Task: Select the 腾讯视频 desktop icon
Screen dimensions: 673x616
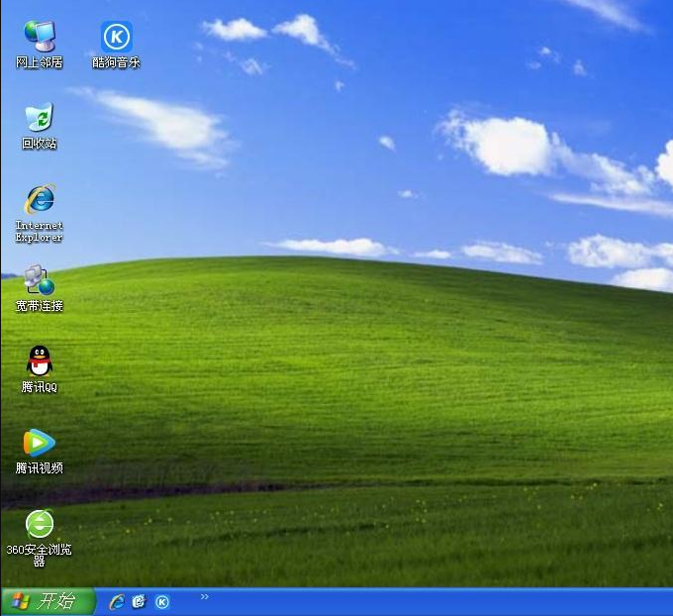Action: [40, 443]
